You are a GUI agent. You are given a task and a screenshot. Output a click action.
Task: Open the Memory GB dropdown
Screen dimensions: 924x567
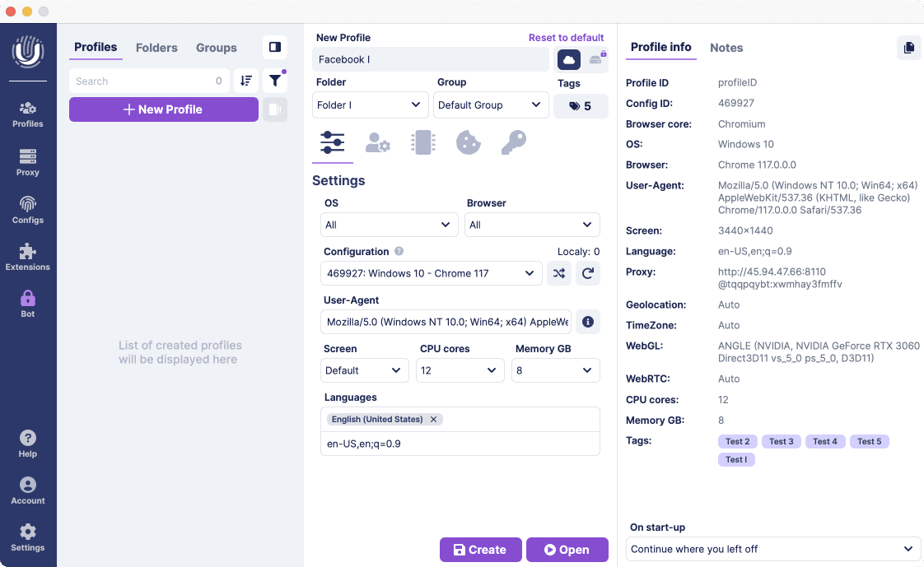pyautogui.click(x=556, y=370)
